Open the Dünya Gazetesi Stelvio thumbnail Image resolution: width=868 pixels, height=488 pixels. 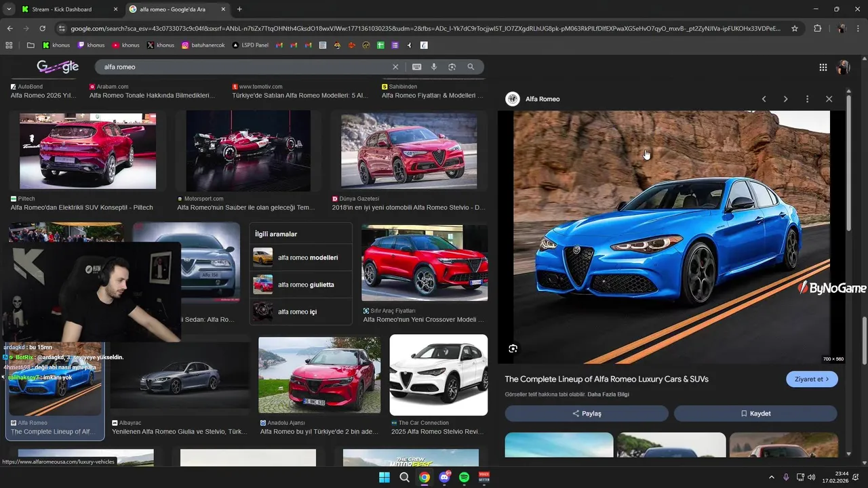tap(409, 150)
